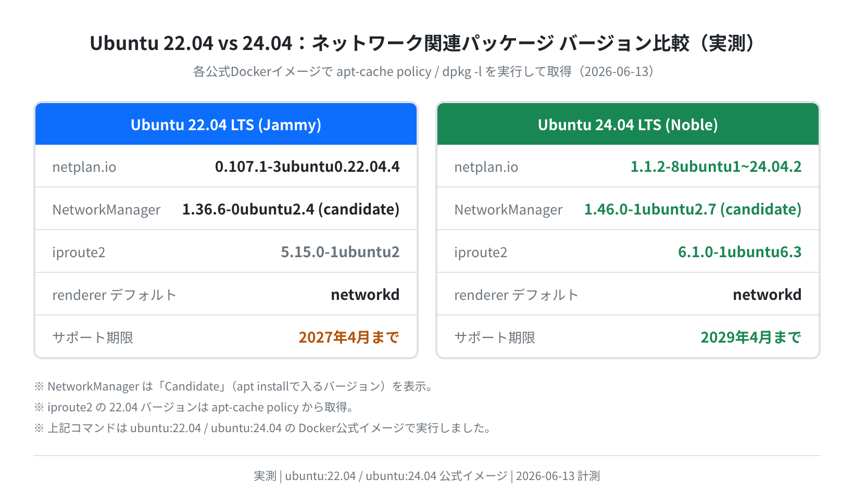Click renderer デフォルト label in Jammy card
This screenshot has height=504, width=854.
click(114, 295)
